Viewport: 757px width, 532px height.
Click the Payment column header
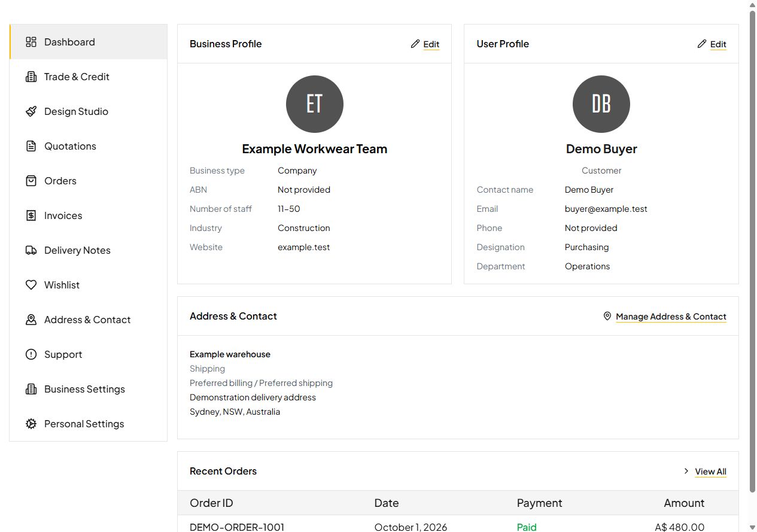click(539, 503)
